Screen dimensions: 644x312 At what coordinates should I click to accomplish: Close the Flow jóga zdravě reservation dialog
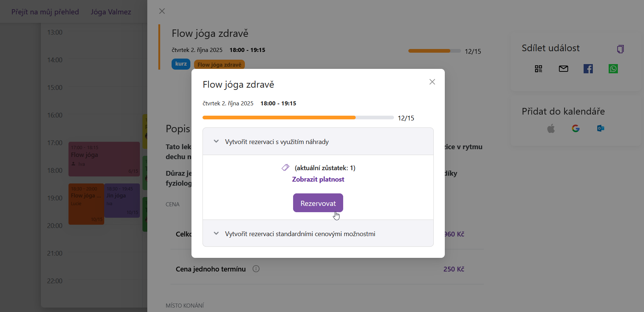[x=432, y=82]
